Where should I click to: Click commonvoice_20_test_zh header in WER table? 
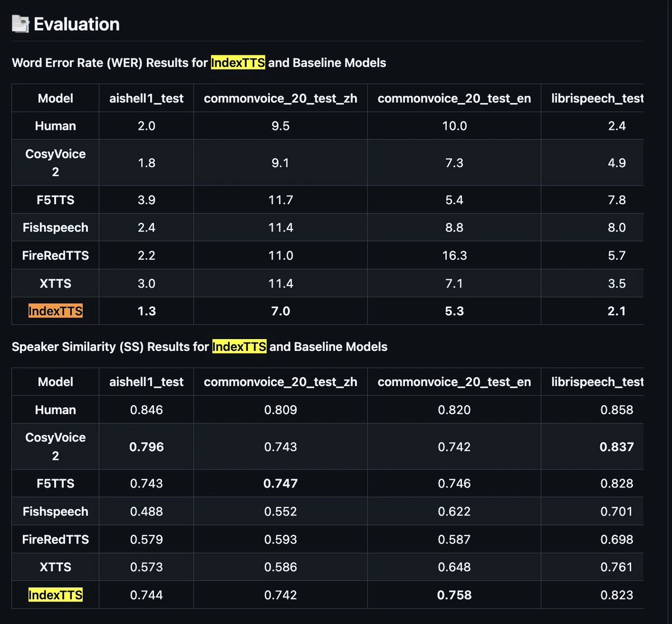(281, 98)
